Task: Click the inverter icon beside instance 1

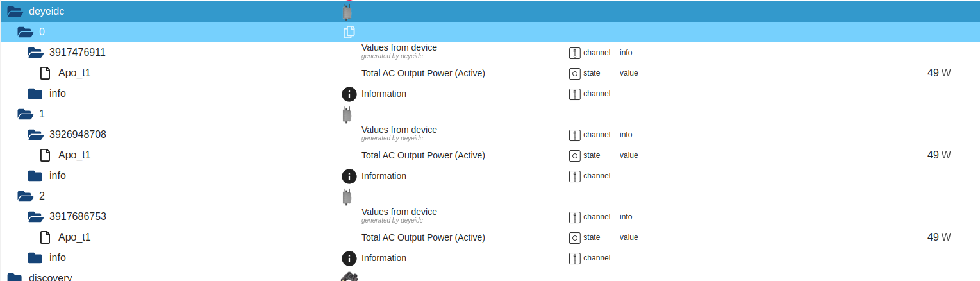Action: (347, 115)
